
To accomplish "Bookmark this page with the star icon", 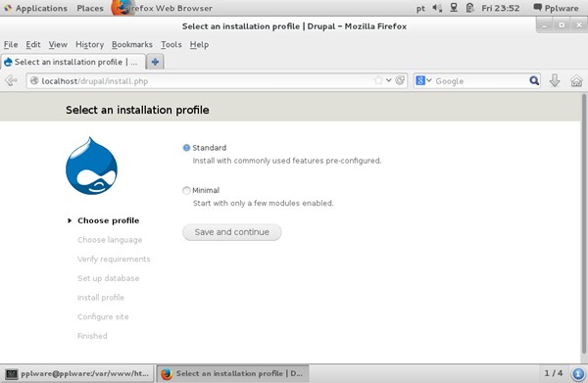I will pos(378,80).
